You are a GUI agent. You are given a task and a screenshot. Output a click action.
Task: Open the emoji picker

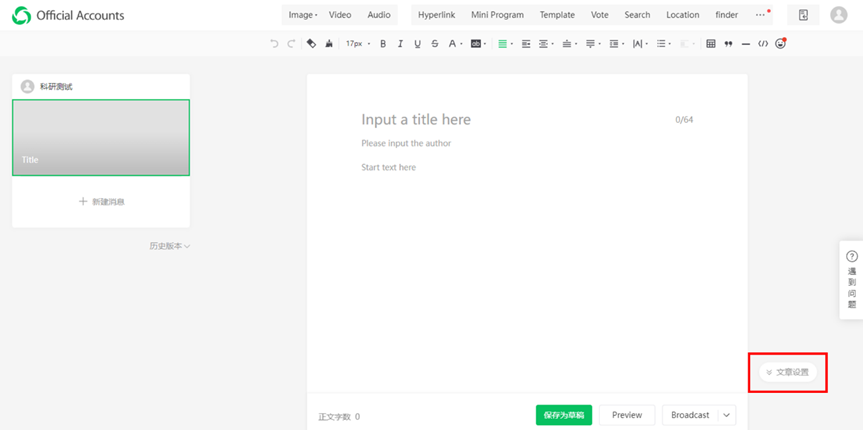tap(781, 44)
